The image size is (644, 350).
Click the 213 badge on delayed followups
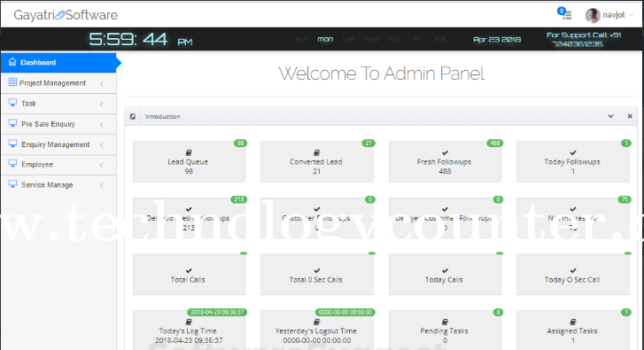pyautogui.click(x=239, y=199)
